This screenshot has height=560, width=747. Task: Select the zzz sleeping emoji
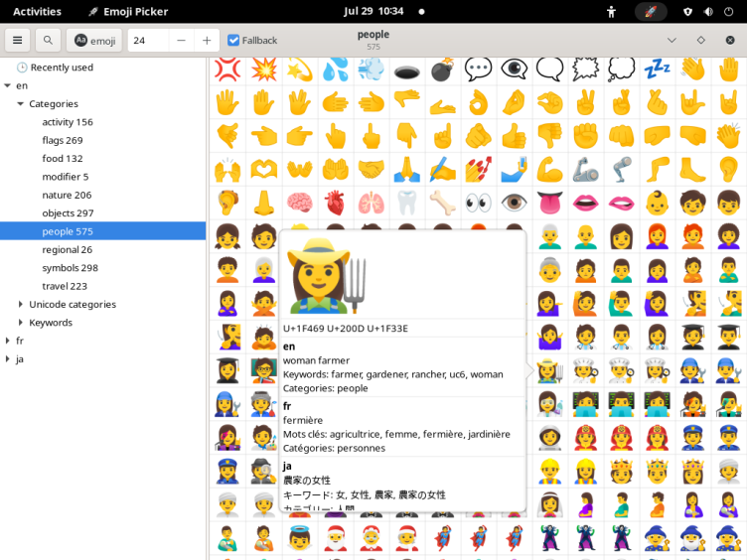tap(657, 70)
